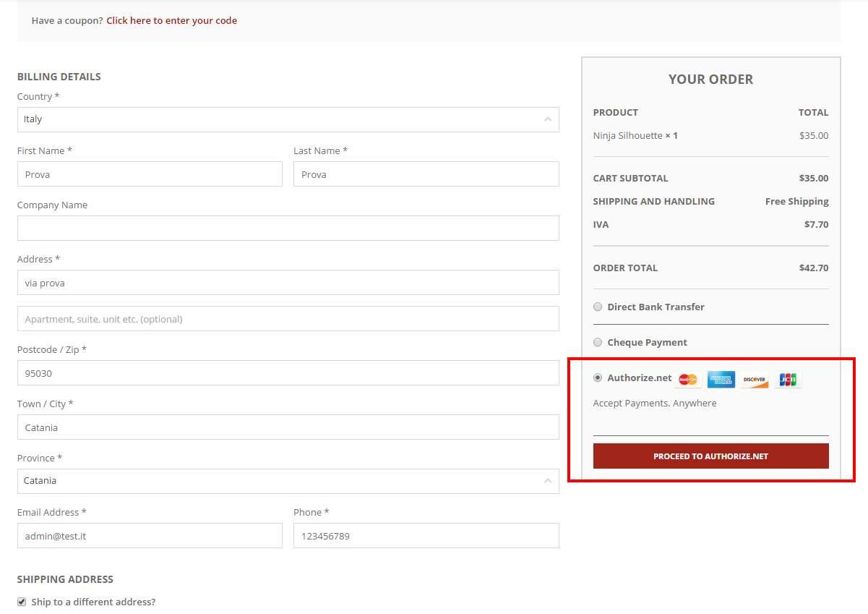Edit the Postcode / Zip field

[x=288, y=373]
